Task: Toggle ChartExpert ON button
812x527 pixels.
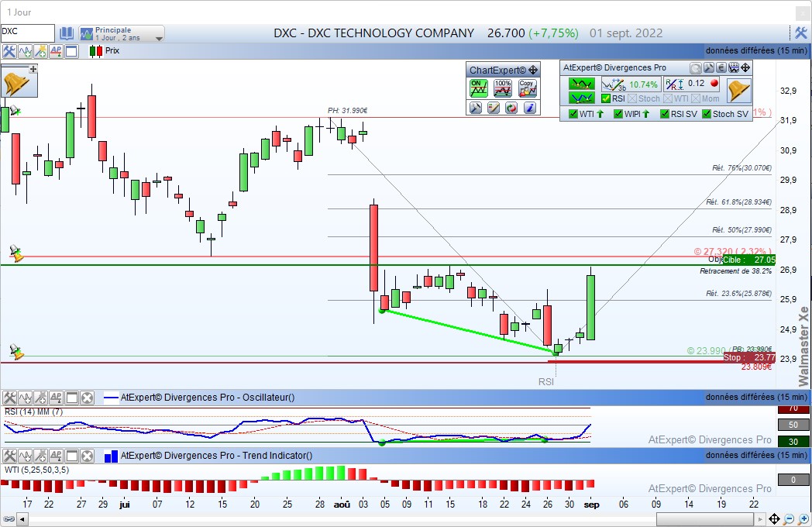Action: point(479,88)
